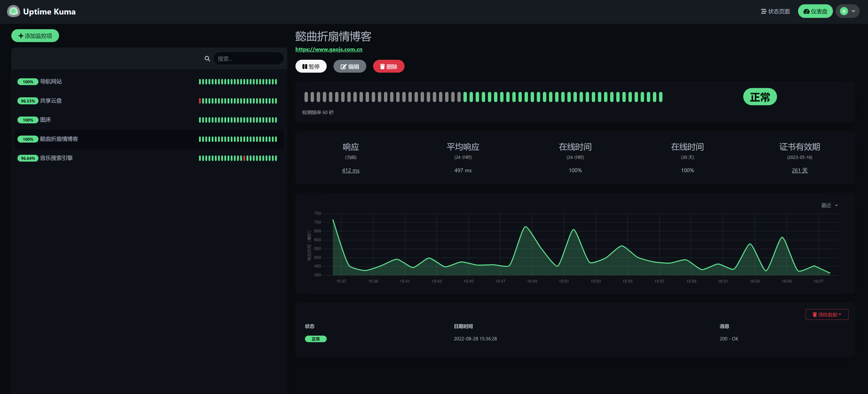Select the 图床 monitor

pyautogui.click(x=149, y=120)
